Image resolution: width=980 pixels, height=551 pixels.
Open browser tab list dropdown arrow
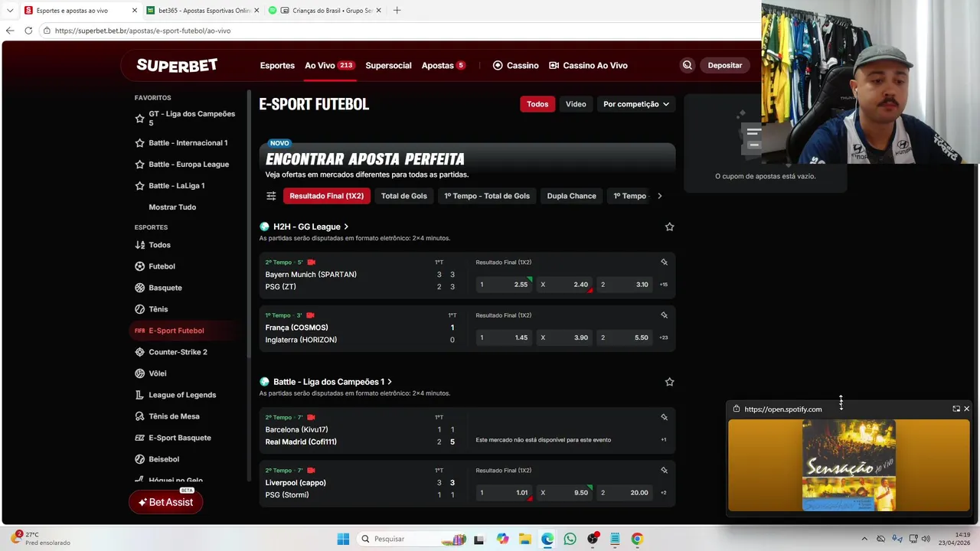click(10, 11)
